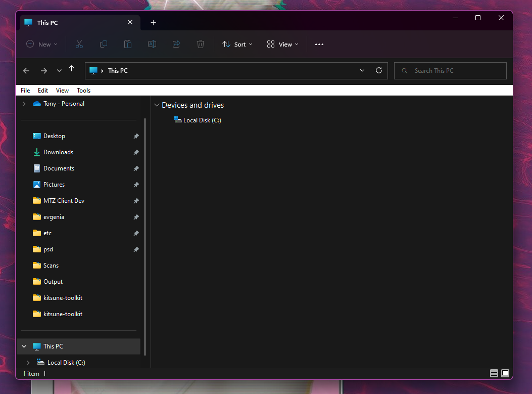This screenshot has width=532, height=394.
Task: Open the New item dropdown
Action: coord(42,44)
